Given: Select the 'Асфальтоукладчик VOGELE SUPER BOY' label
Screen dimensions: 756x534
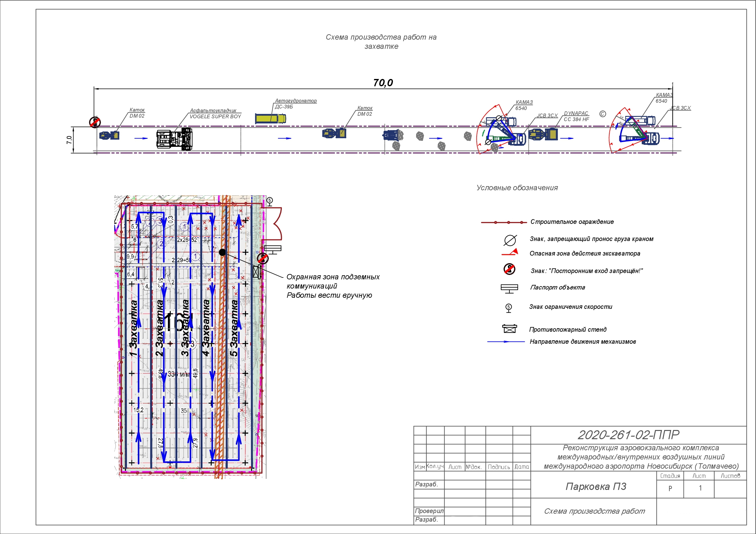Looking at the screenshot, I should 215,114.
